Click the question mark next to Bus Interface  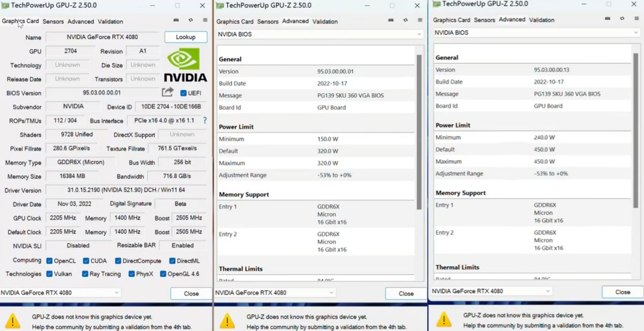(x=204, y=121)
